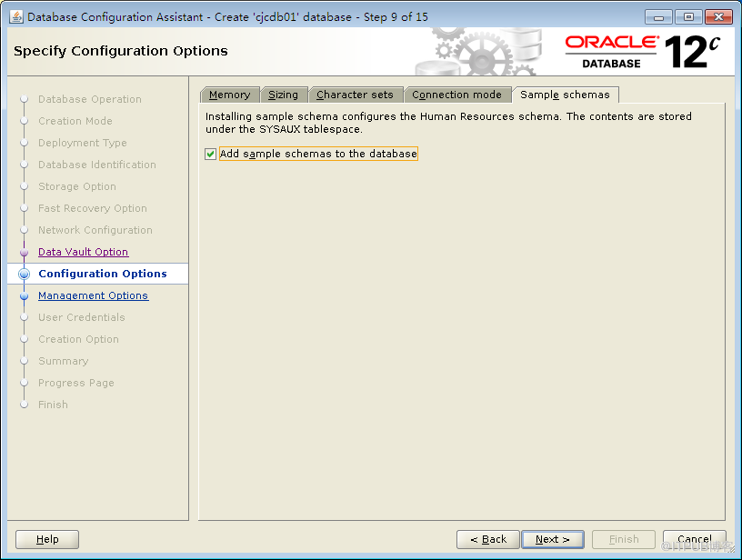742x560 pixels.
Task: Select the Configuration Options step
Action: tap(103, 274)
